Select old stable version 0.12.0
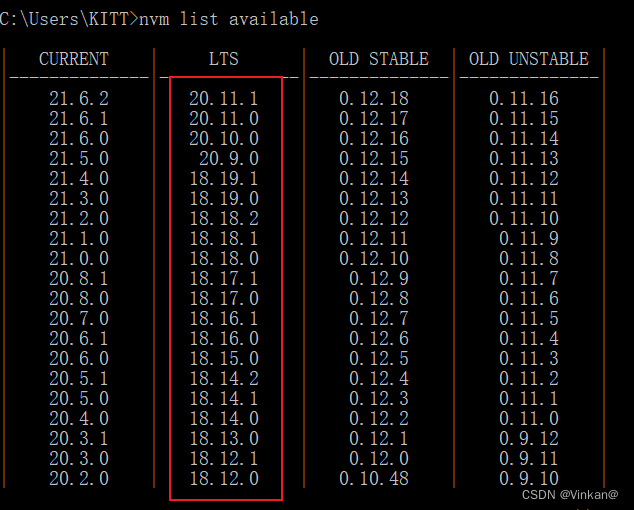Screen dimensions: 634x510 [x=379, y=459]
